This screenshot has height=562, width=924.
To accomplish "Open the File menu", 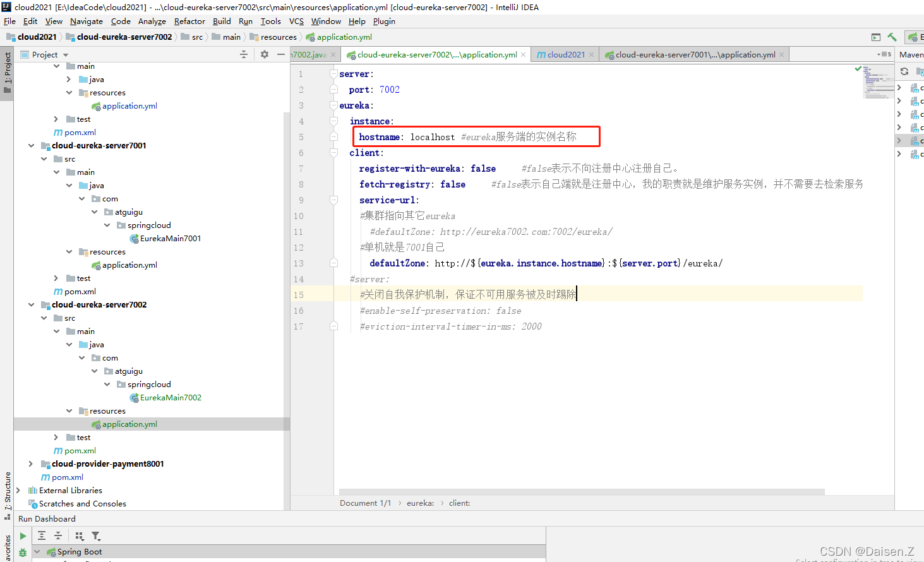I will 9,21.
